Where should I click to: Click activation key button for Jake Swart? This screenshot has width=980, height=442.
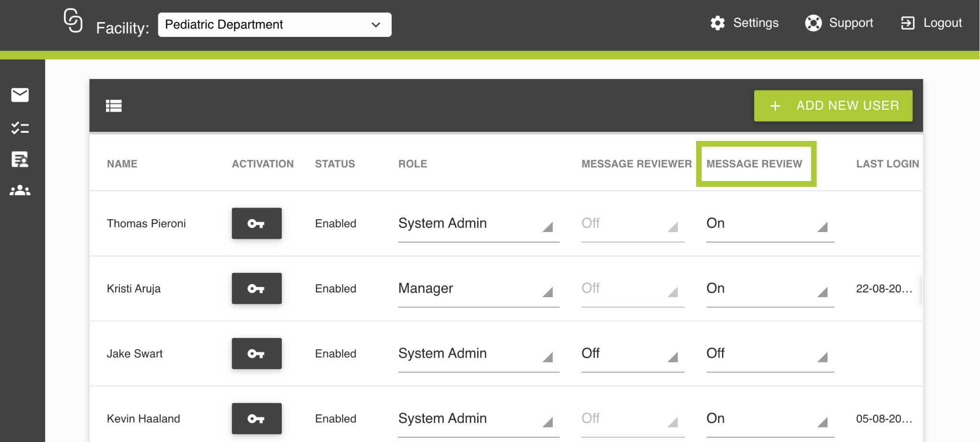pyautogui.click(x=257, y=354)
